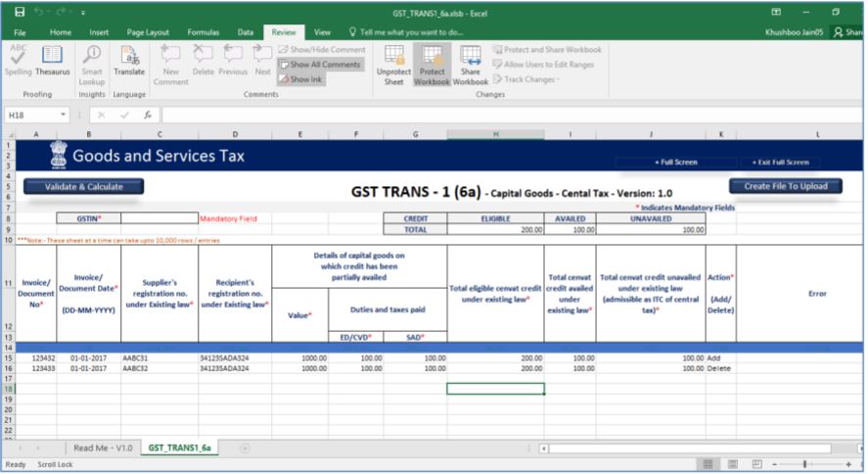This screenshot has width=868, height=474.
Task: Click the + Exit Full Screen button
Action: coord(781,163)
